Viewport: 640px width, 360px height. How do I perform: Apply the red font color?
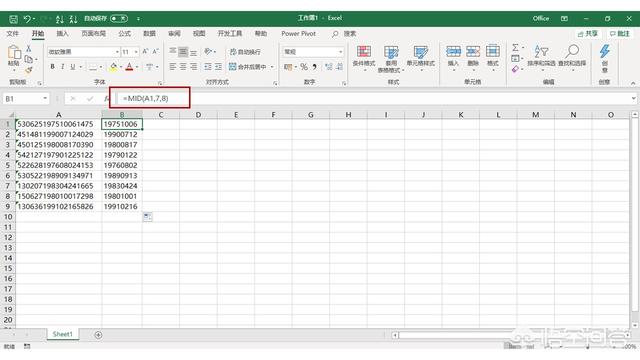(129, 67)
